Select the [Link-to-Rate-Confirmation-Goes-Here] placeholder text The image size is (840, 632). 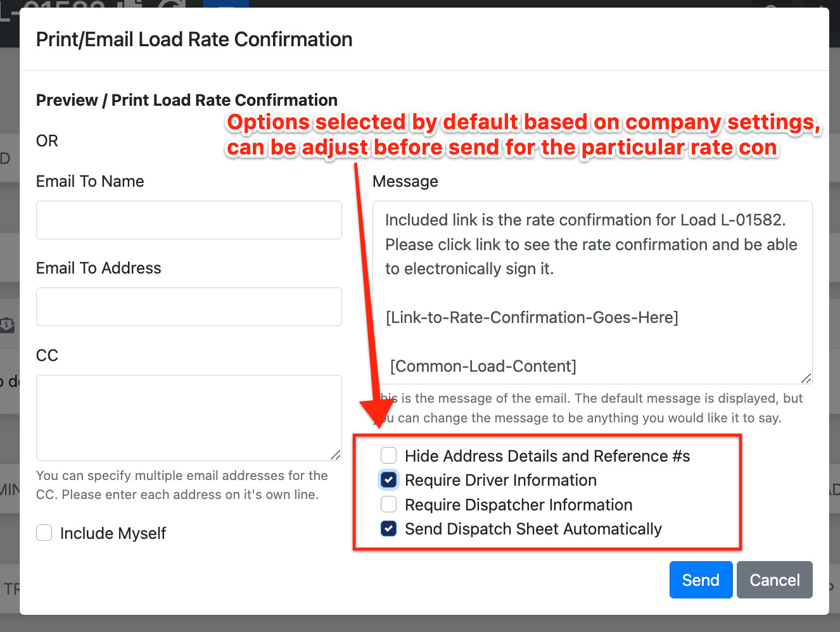pos(533,317)
